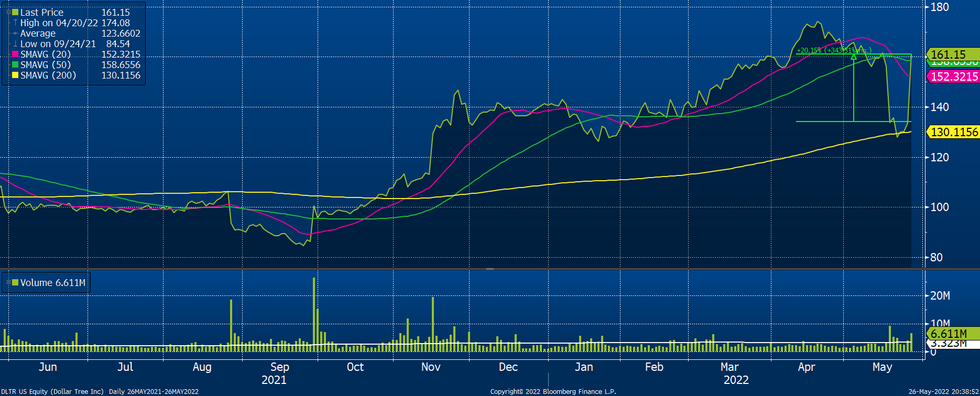Click the Apr label on time axis

point(806,367)
